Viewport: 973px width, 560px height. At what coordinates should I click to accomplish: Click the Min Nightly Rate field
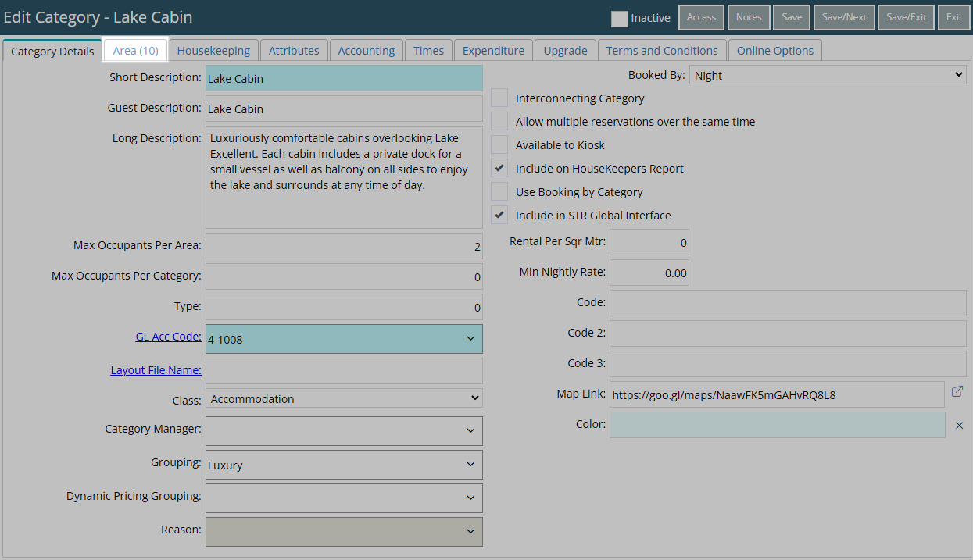649,273
